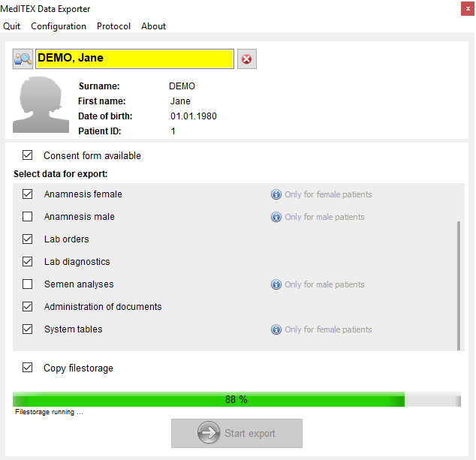The width and height of the screenshot is (476, 460).
Task: Open the Configuration menu
Action: coord(59,26)
